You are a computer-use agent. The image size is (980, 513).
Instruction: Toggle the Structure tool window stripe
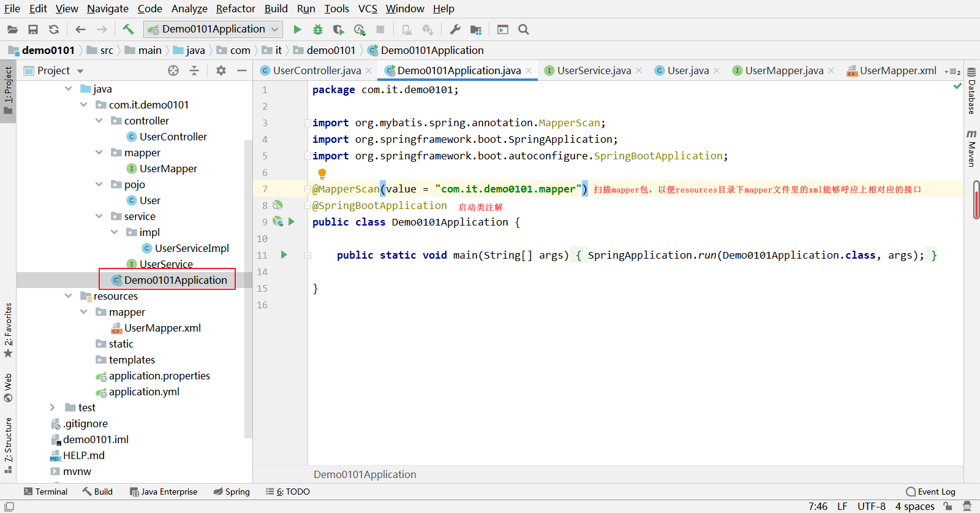(x=8, y=446)
